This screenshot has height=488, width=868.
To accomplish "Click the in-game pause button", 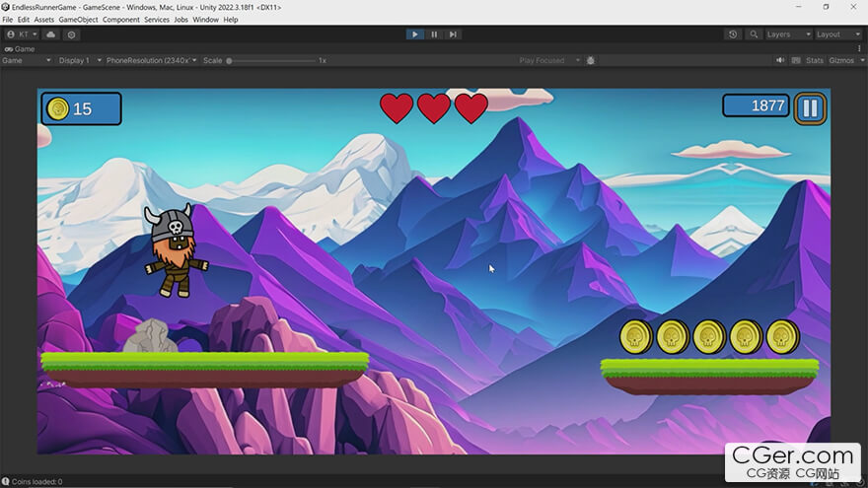I will click(x=810, y=107).
